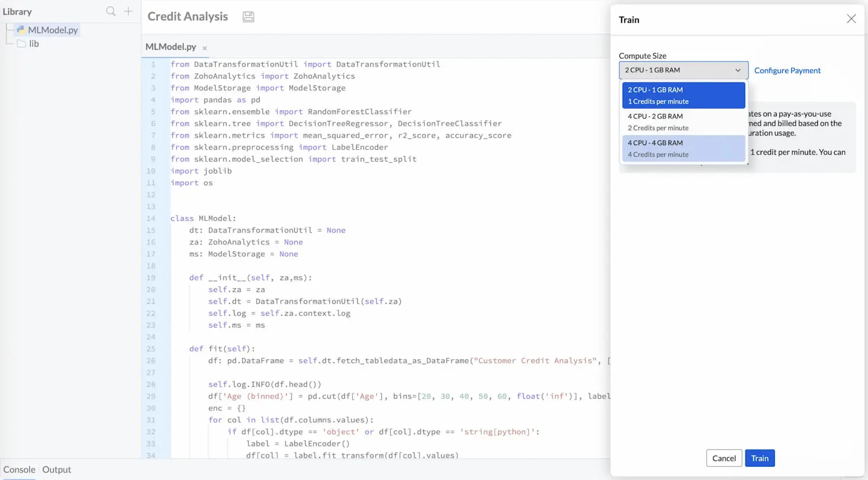The image size is (868, 480).
Task: Click 'self.log.INFO(df.head())' line
Action: pyautogui.click(x=265, y=384)
